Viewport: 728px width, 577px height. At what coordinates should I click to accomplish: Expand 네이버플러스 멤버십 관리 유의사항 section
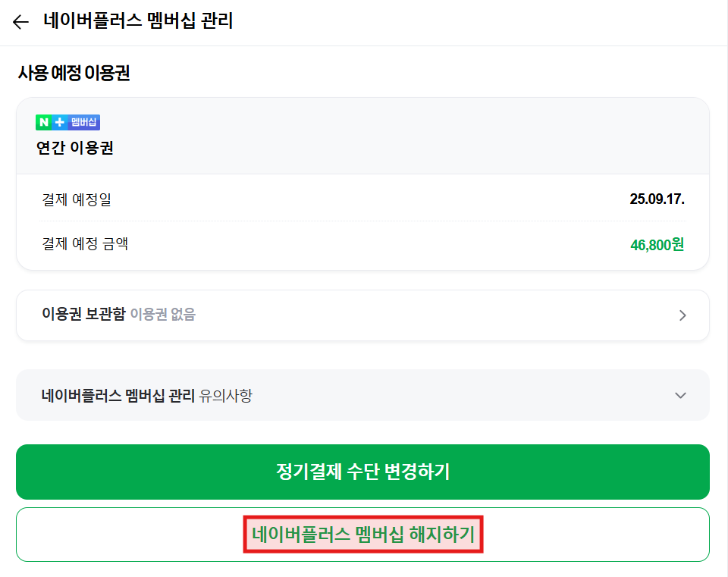362,396
